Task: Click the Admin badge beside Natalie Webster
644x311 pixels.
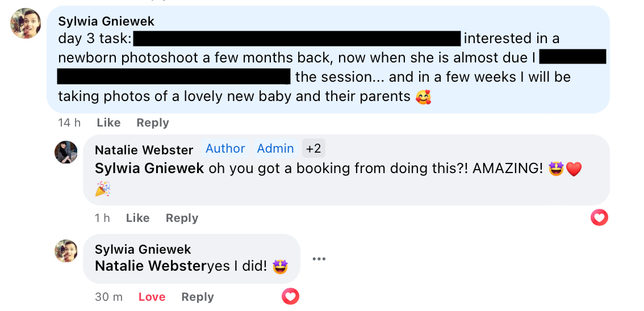Action: coord(275,149)
